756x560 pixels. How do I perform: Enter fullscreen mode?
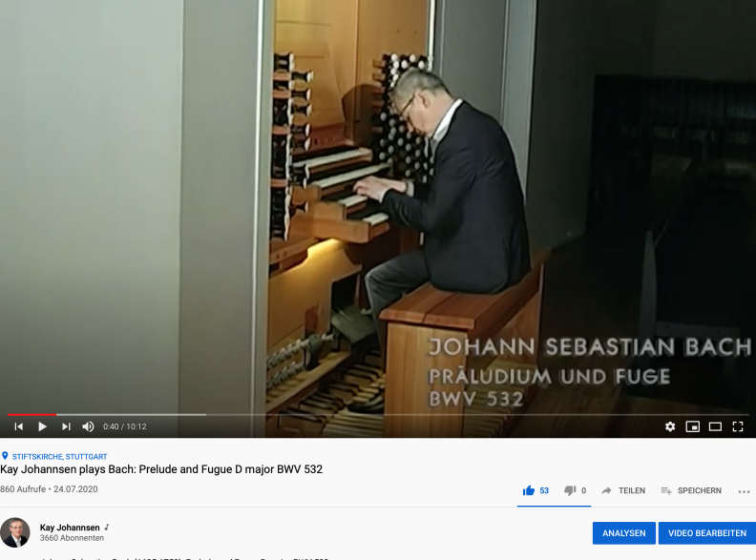click(x=738, y=426)
